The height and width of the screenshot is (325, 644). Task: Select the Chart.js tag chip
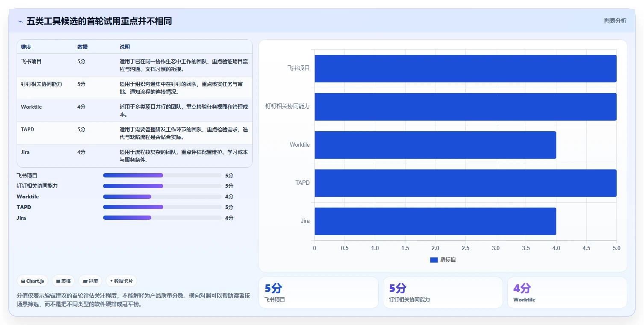[33, 281]
